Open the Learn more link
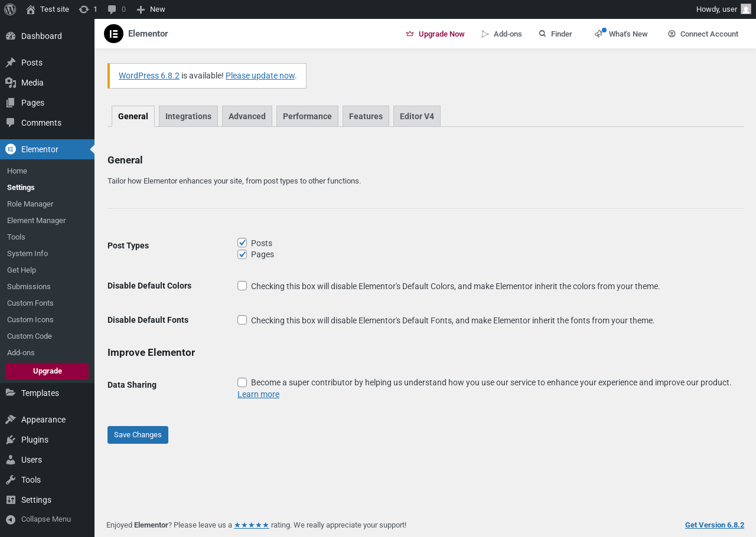756x537 pixels. 258,394
